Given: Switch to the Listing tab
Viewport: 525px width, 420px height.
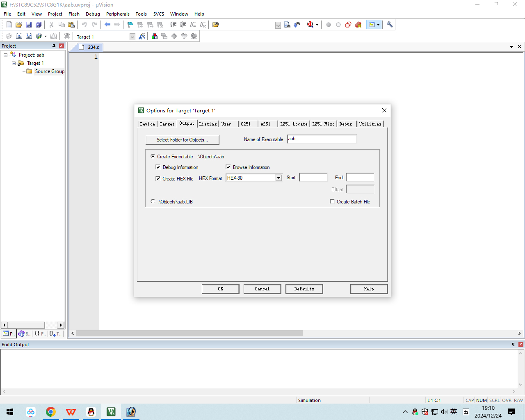Looking at the screenshot, I should [208, 124].
